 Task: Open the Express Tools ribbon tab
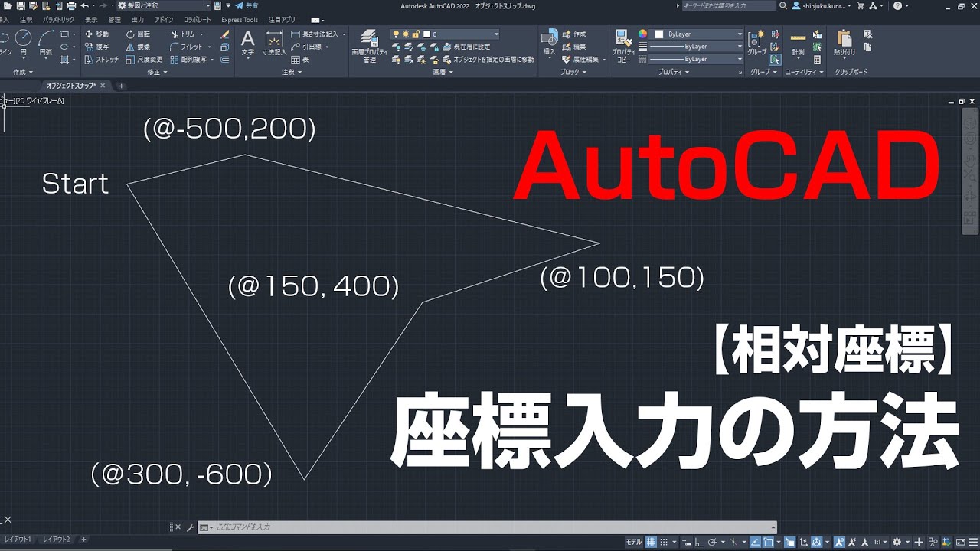click(x=240, y=19)
